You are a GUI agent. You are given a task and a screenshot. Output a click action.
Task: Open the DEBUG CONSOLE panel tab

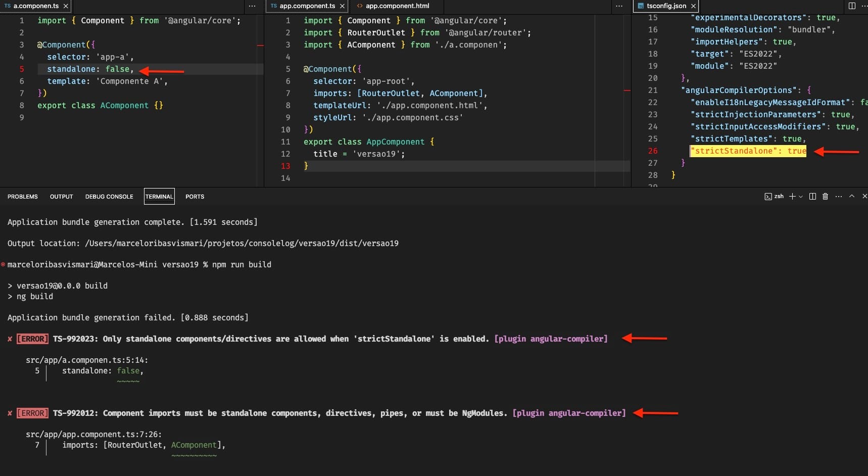coord(109,197)
